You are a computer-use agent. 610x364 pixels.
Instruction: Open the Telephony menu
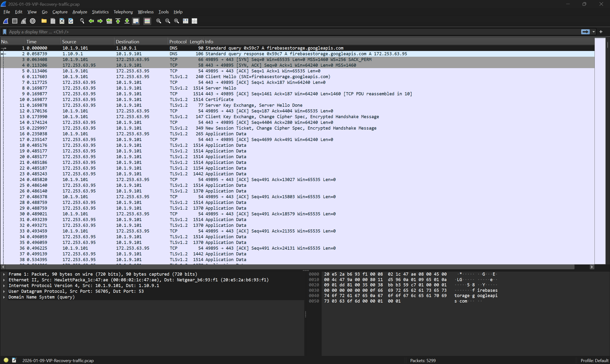coord(123,12)
